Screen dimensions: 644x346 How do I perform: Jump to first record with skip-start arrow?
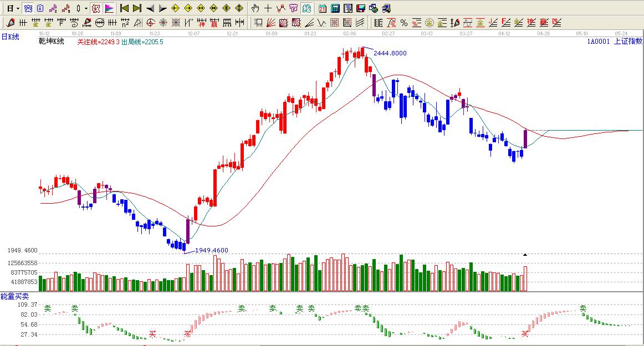point(124,8)
